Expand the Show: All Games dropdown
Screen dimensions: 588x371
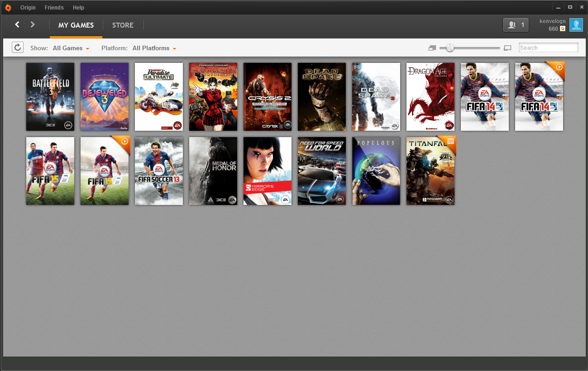[71, 48]
